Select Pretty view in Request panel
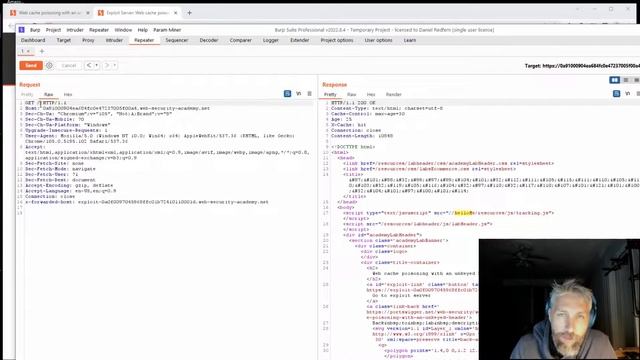 point(27,94)
